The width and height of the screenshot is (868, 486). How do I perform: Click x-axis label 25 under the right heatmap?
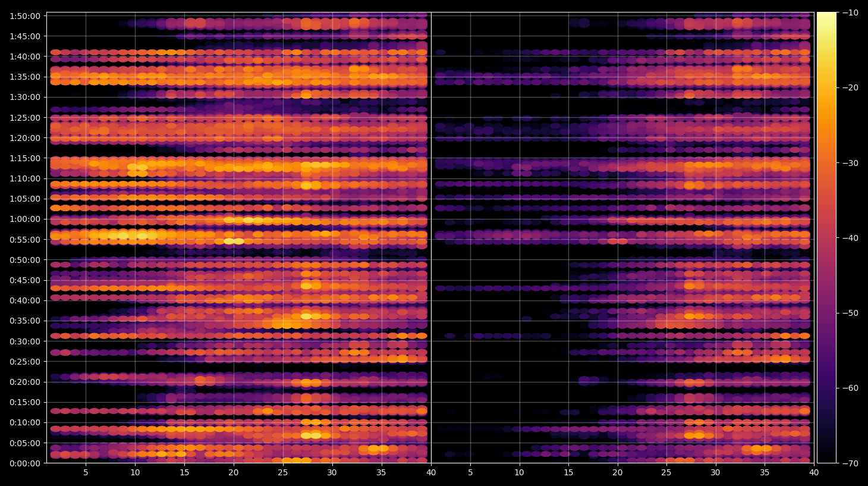666,473
